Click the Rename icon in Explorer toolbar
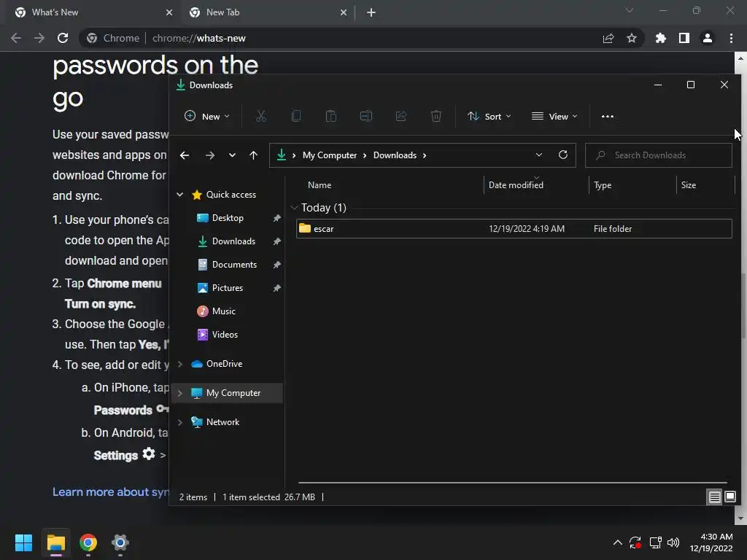This screenshot has width=747, height=560. [x=366, y=116]
